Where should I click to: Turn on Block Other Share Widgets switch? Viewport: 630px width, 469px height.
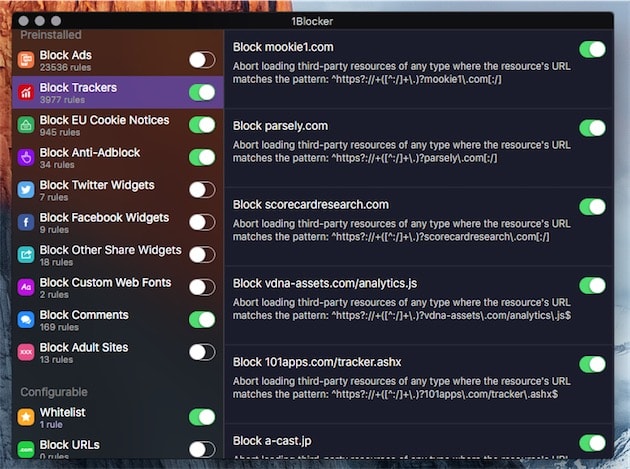[x=202, y=255]
